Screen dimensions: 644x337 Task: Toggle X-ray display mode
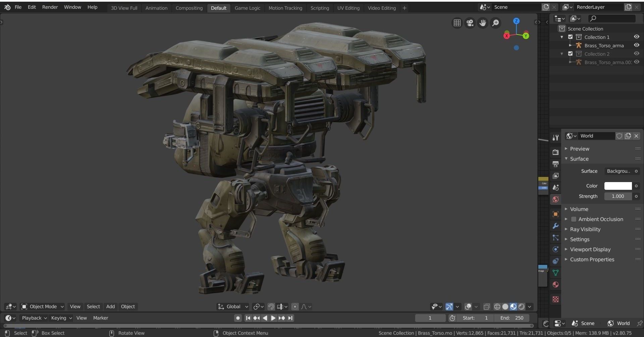486,306
